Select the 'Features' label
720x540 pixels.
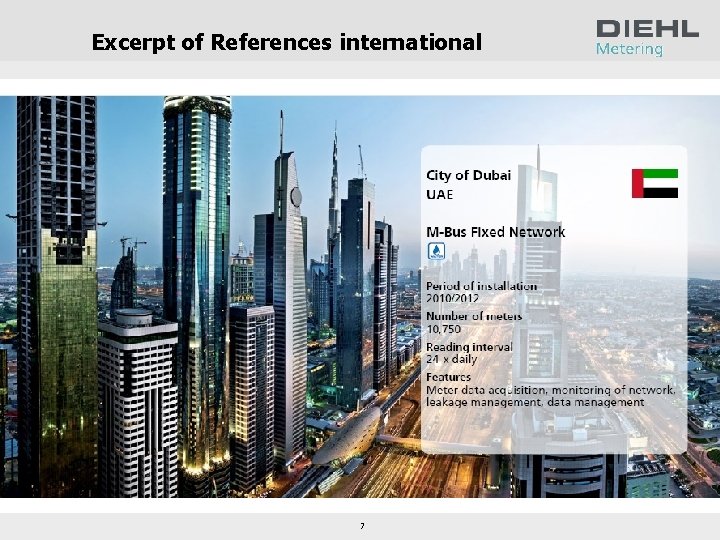[x=448, y=377]
